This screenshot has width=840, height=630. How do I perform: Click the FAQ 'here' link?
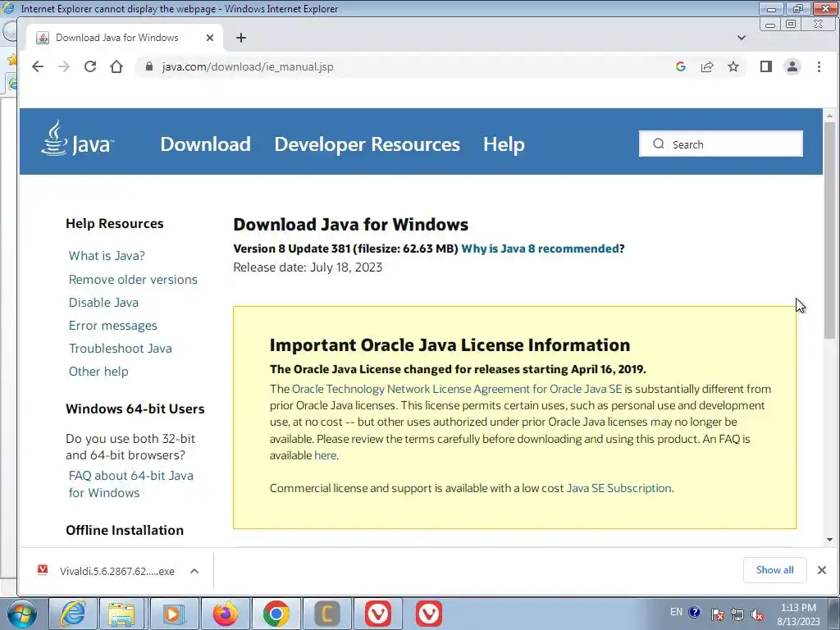(325, 455)
